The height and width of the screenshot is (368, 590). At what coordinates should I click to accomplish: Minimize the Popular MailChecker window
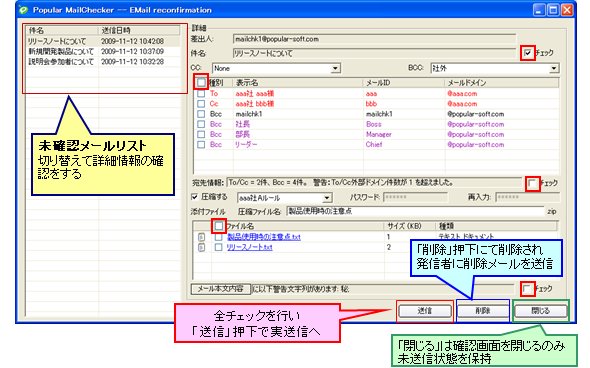(539, 10)
